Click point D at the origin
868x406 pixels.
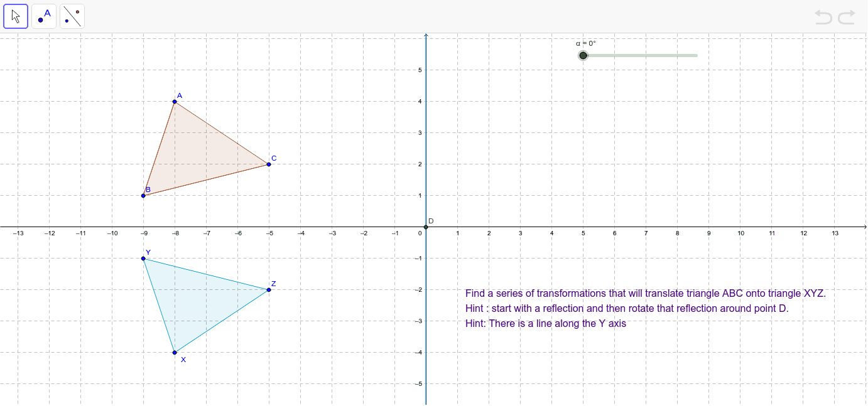tap(426, 227)
